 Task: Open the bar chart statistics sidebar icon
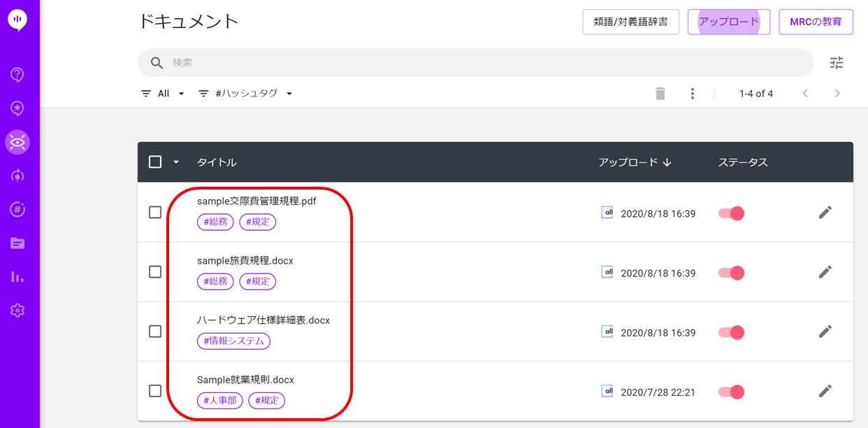[x=17, y=277]
